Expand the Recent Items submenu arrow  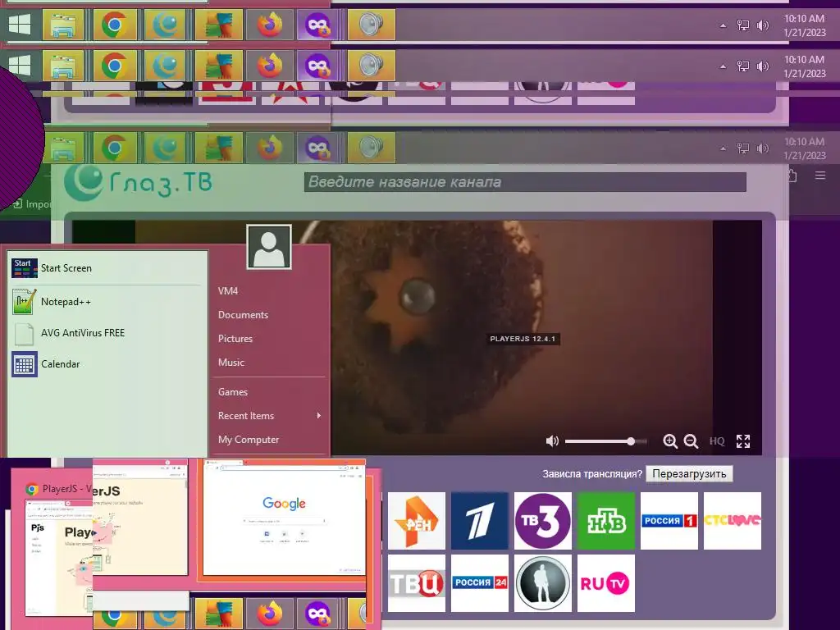[319, 416]
